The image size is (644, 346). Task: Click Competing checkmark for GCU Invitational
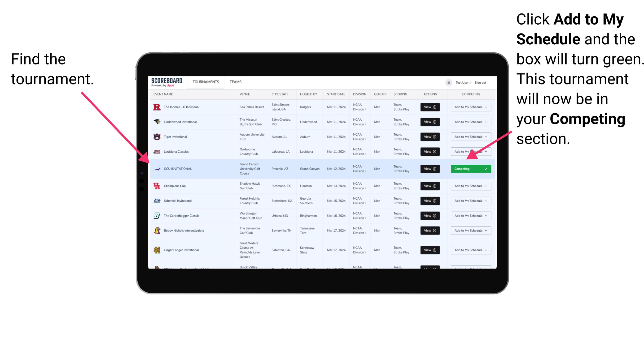point(487,169)
